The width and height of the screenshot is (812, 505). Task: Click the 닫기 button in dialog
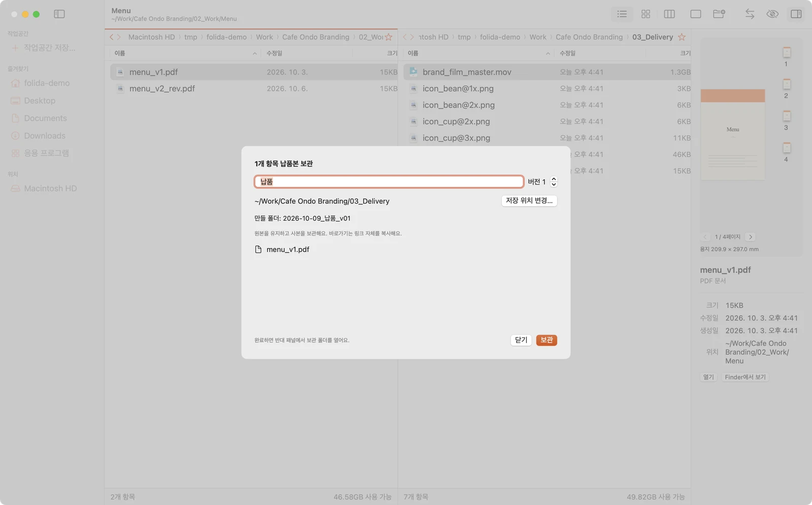point(521,340)
